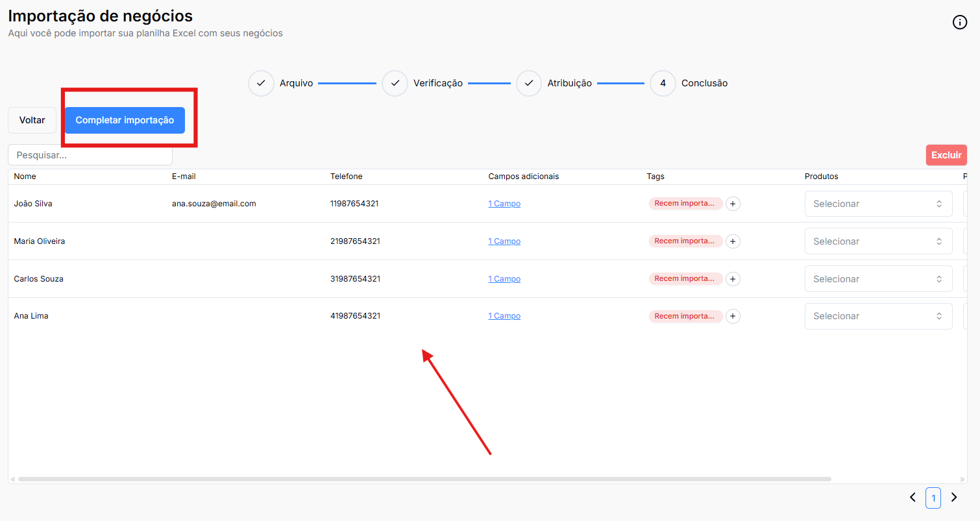Click the Voltar button
The height and width of the screenshot is (521, 980).
32,120
